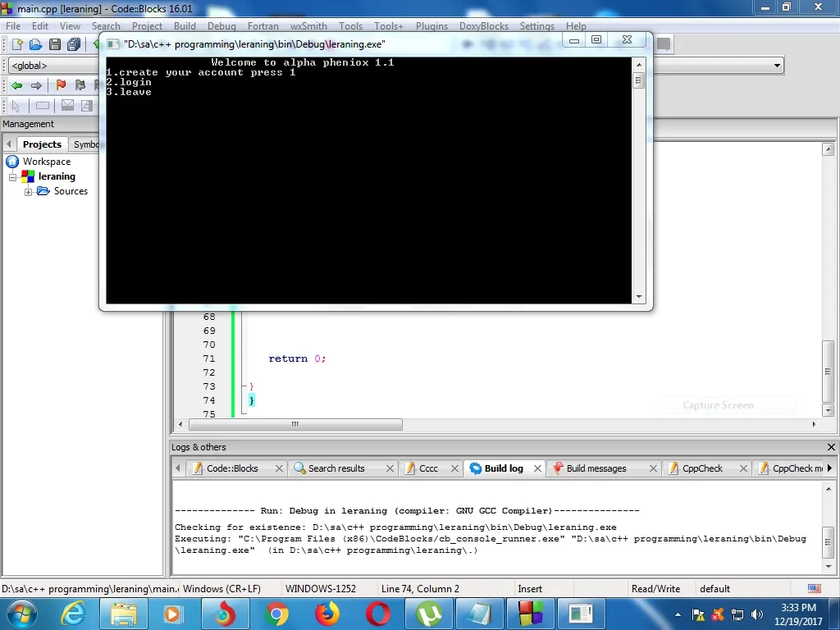Click the leraning project colored-squares icon
This screenshot has height=630, width=840.
coord(28,176)
